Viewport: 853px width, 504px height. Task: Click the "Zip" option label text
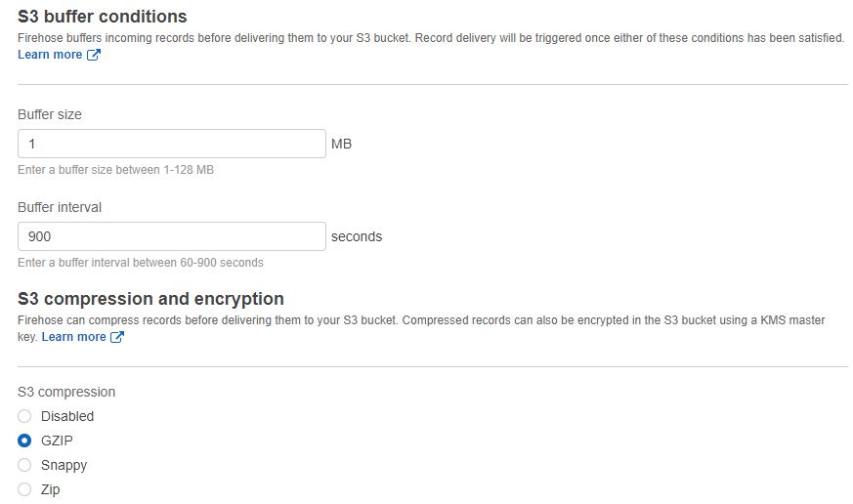(x=51, y=489)
